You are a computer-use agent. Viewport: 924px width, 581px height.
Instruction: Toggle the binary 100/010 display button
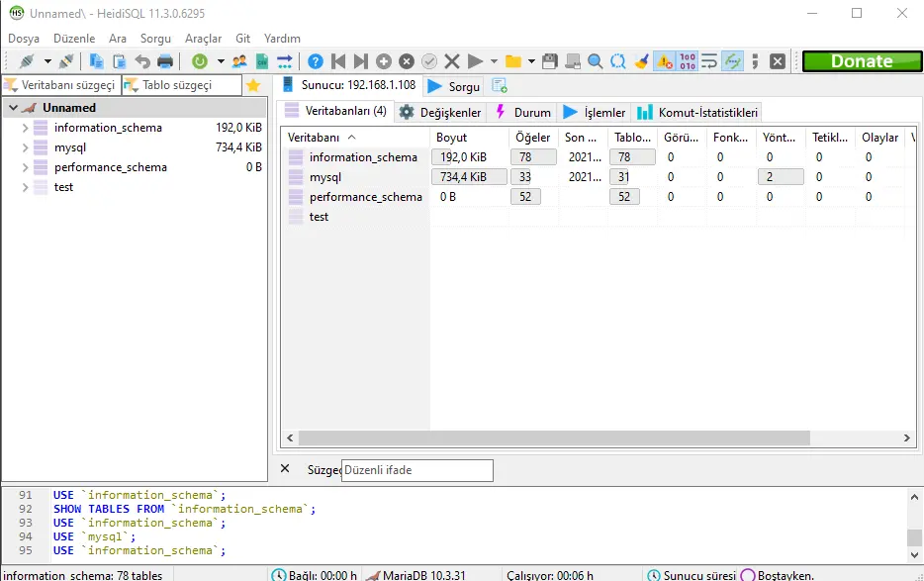point(688,60)
